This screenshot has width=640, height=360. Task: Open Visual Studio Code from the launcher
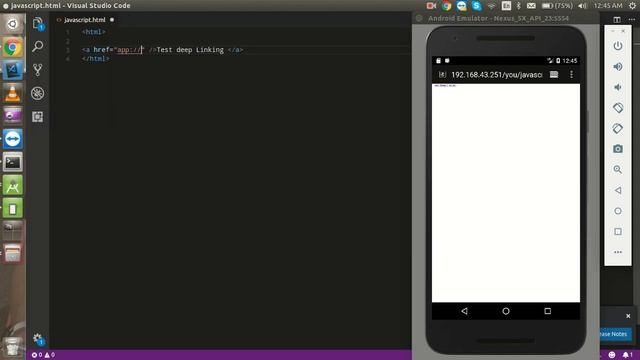[13, 70]
